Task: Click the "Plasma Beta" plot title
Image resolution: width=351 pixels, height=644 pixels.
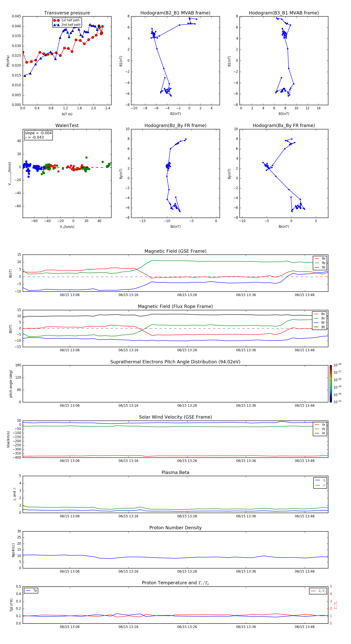Action: point(175,473)
